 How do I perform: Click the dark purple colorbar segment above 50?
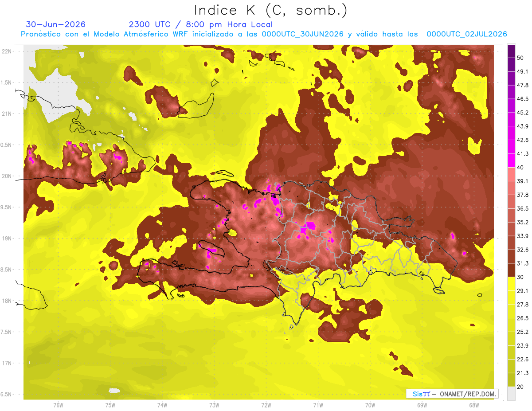click(x=511, y=51)
